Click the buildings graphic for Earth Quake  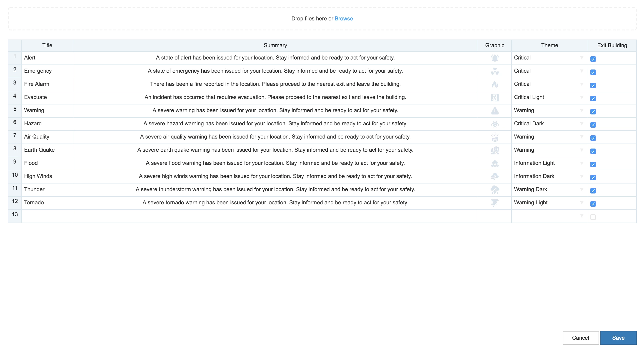click(494, 150)
